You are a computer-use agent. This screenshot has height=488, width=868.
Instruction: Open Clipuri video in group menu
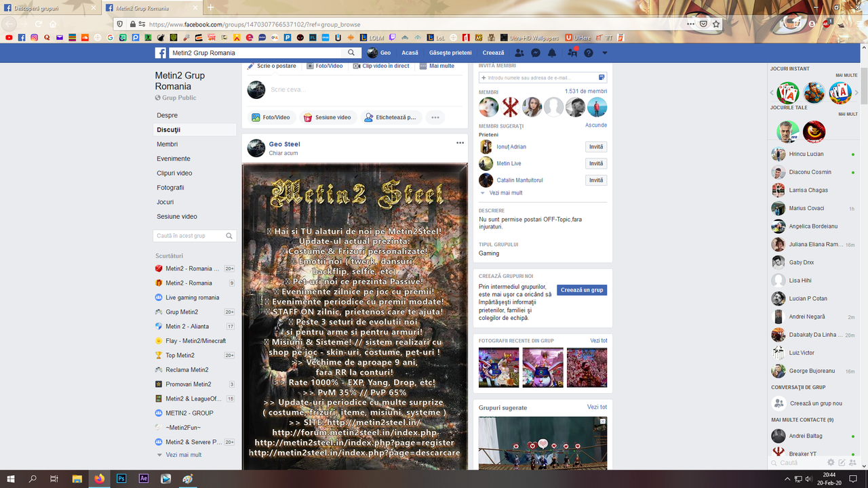[174, 173]
